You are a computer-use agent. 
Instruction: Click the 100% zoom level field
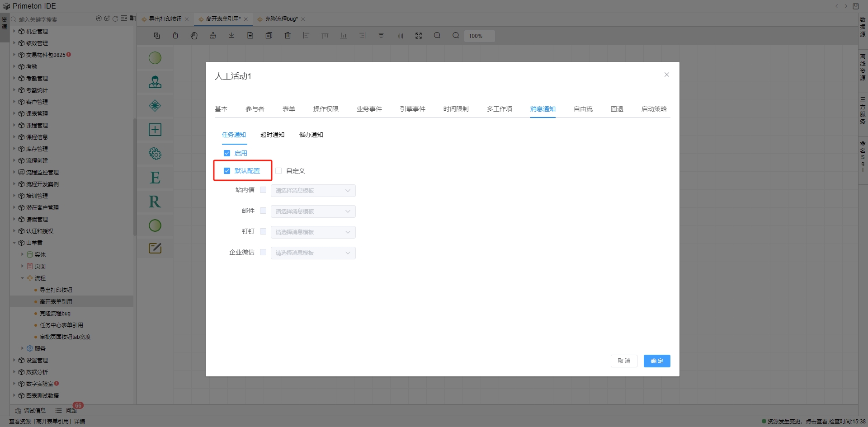pos(479,36)
